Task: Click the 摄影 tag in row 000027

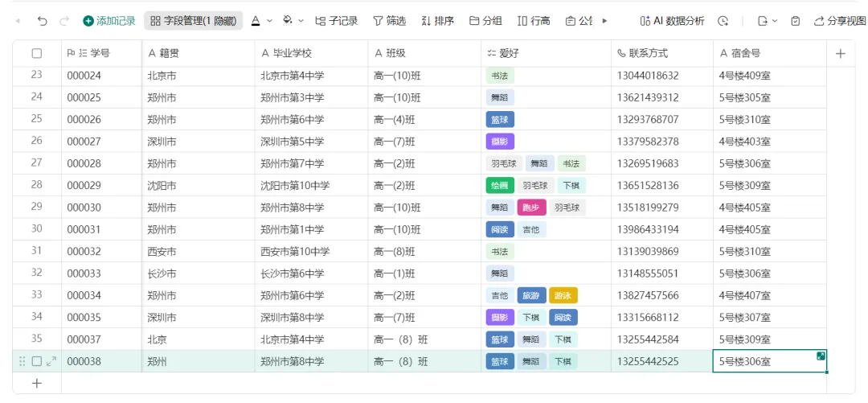Action: click(x=500, y=142)
